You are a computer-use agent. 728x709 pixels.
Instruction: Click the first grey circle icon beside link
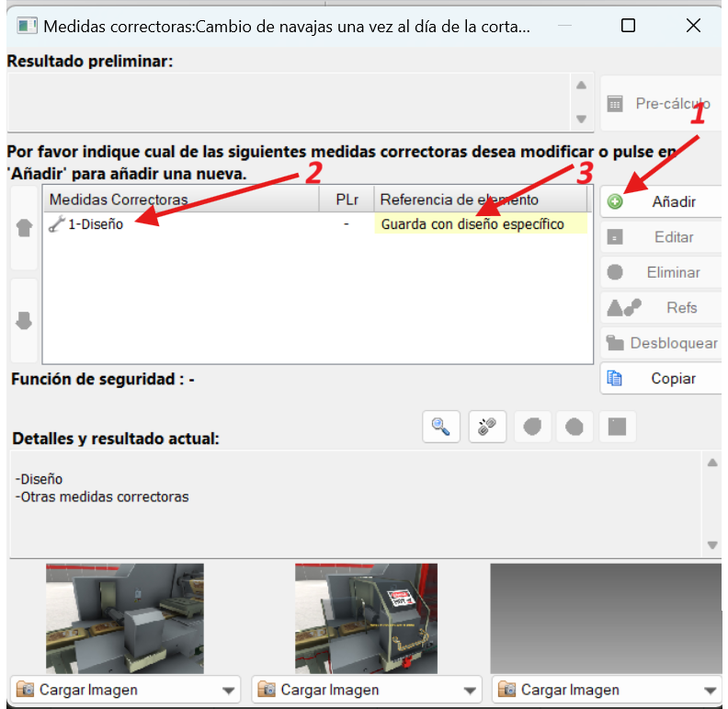(532, 427)
